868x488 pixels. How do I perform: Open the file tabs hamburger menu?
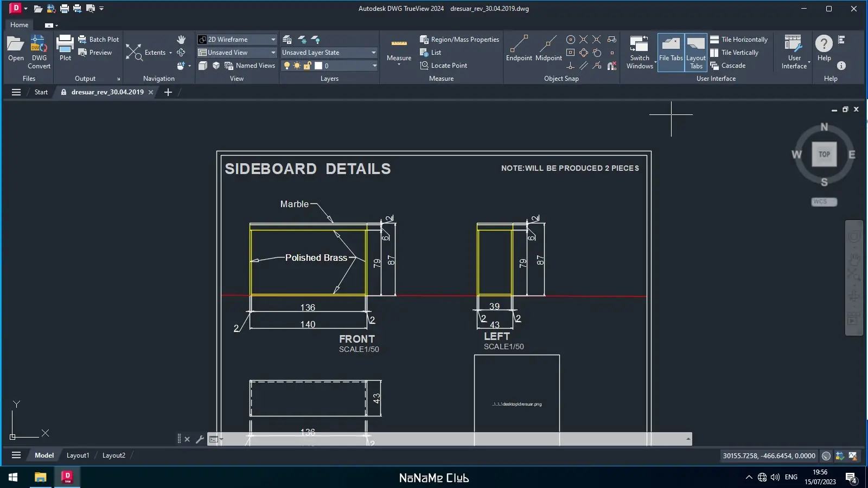pos(16,92)
